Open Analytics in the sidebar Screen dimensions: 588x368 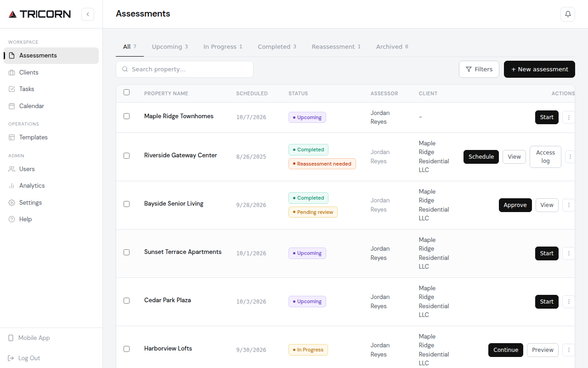coord(51,185)
